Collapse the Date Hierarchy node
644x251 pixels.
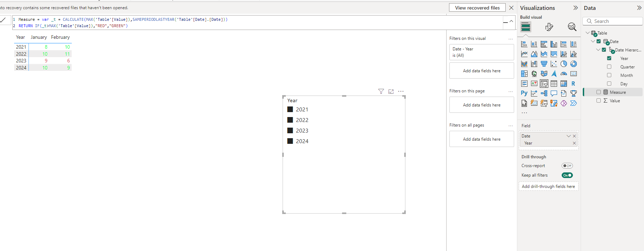click(x=598, y=50)
